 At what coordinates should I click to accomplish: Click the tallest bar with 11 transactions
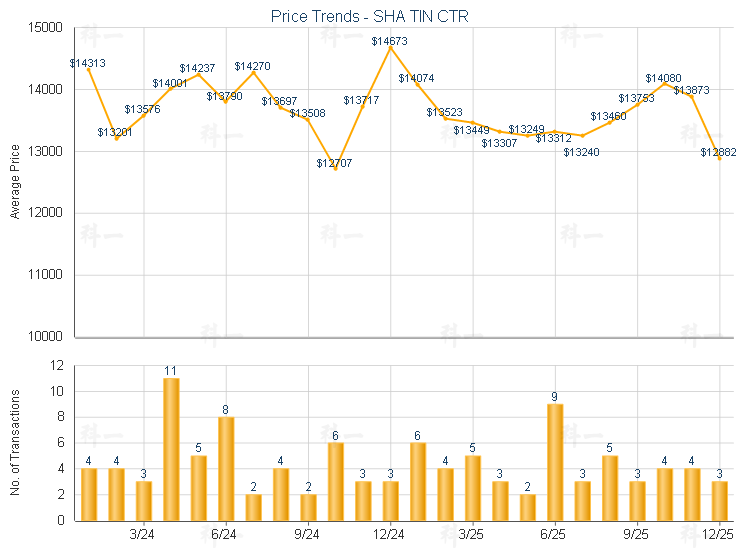click(x=171, y=449)
